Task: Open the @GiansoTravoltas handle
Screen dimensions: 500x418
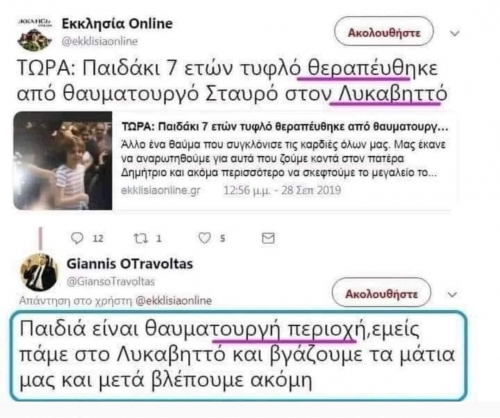Action: [111, 282]
